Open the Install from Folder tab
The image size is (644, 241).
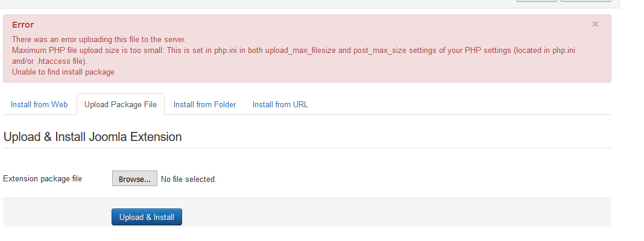coord(204,104)
